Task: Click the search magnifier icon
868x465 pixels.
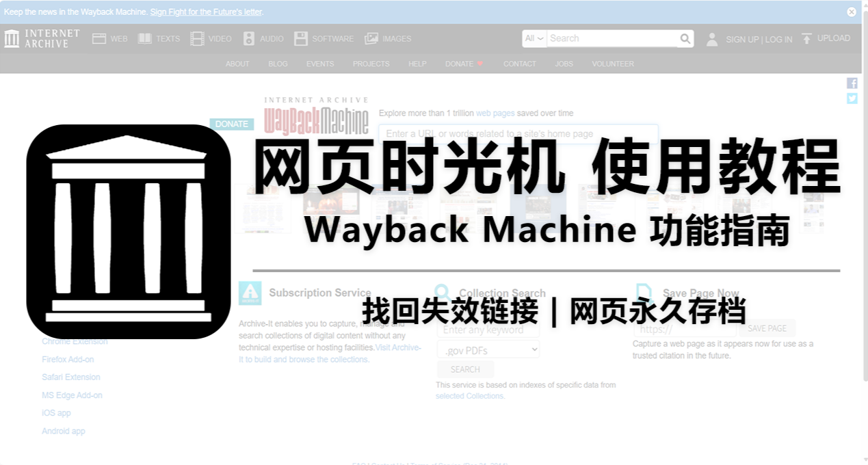Action: tap(685, 39)
